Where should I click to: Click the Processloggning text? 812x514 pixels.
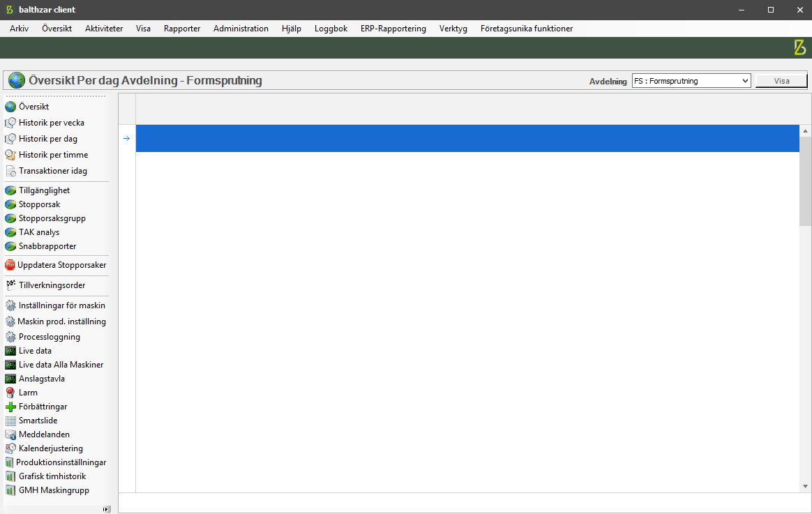click(x=50, y=337)
